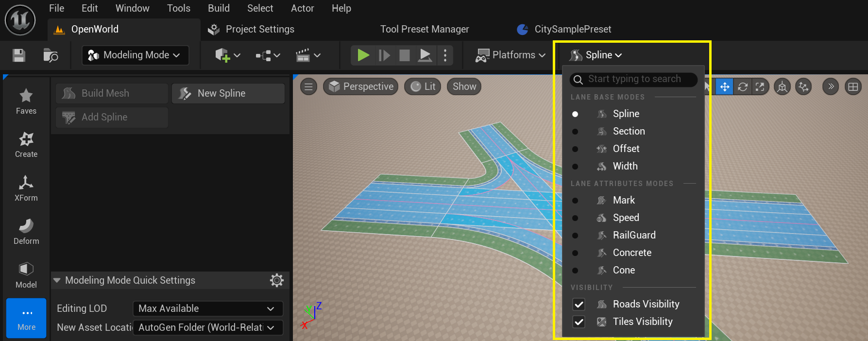Open the New Asset Location AutoGen Folder dropdown
This screenshot has height=341, width=868.
coord(208,327)
